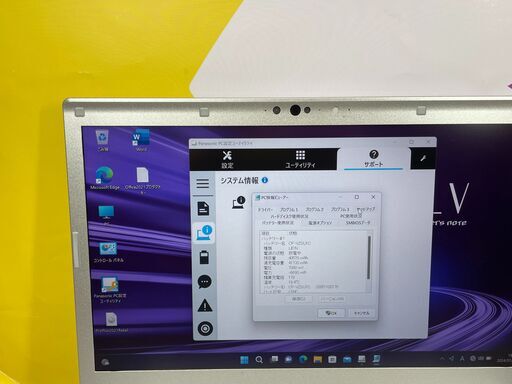Select the bottom document file desktop icon
Image resolution: width=512 pixels, height=384 pixels.
coord(111,322)
